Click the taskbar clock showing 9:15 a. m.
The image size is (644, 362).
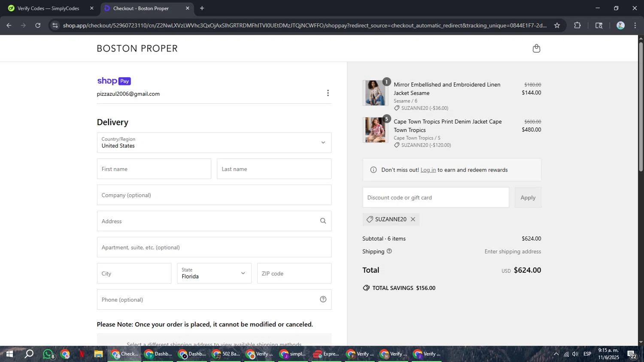(609, 354)
